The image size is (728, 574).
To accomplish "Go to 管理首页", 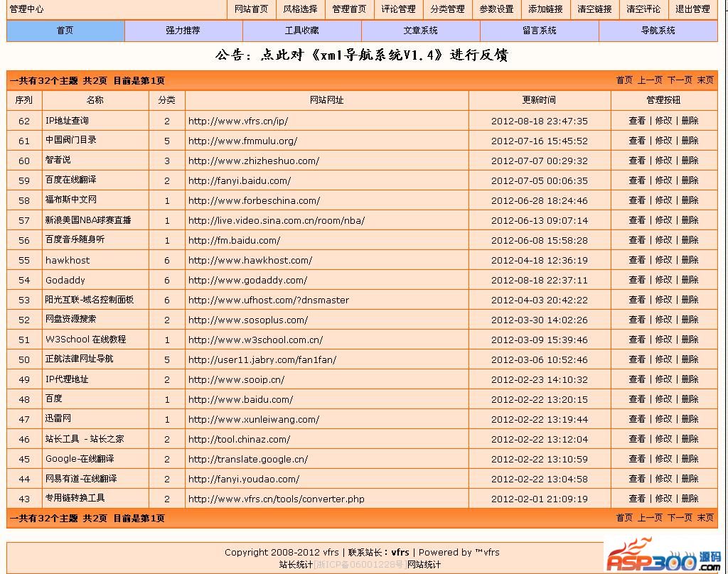I will point(349,9).
